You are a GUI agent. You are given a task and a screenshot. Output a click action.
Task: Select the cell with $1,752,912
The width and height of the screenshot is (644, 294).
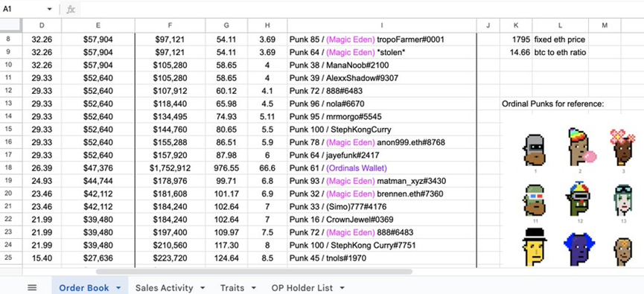pos(170,168)
